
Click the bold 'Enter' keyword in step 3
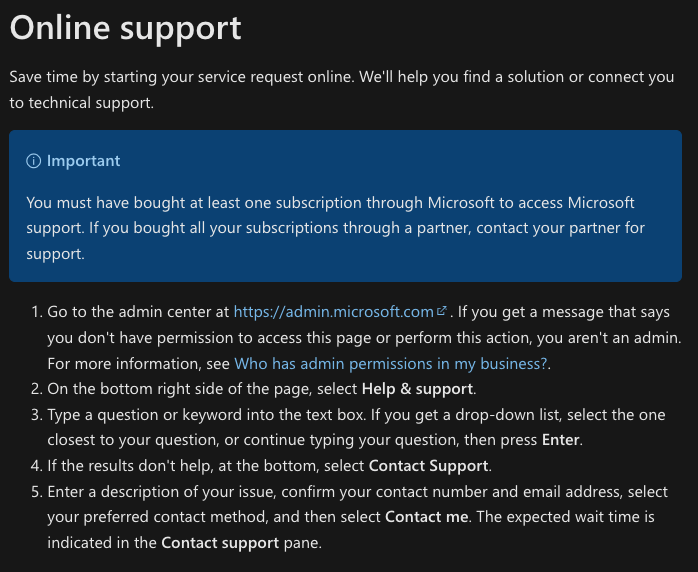coord(560,440)
